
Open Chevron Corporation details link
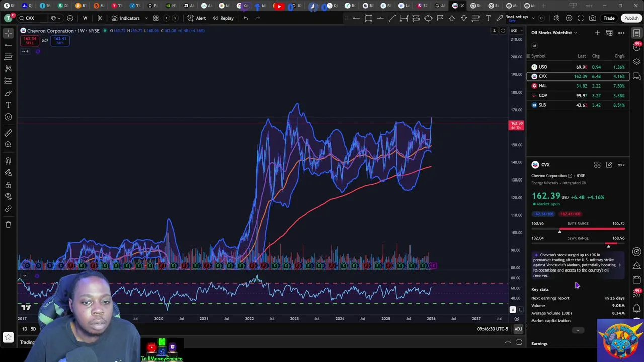click(x=551, y=176)
